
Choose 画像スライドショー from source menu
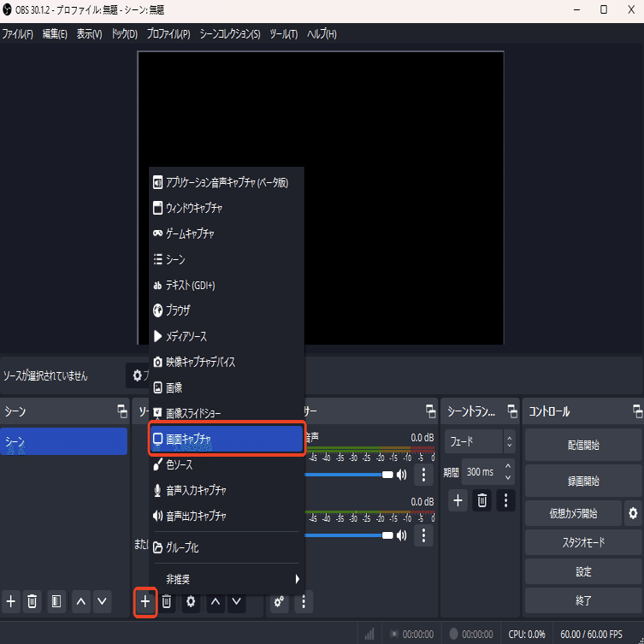[227, 413]
